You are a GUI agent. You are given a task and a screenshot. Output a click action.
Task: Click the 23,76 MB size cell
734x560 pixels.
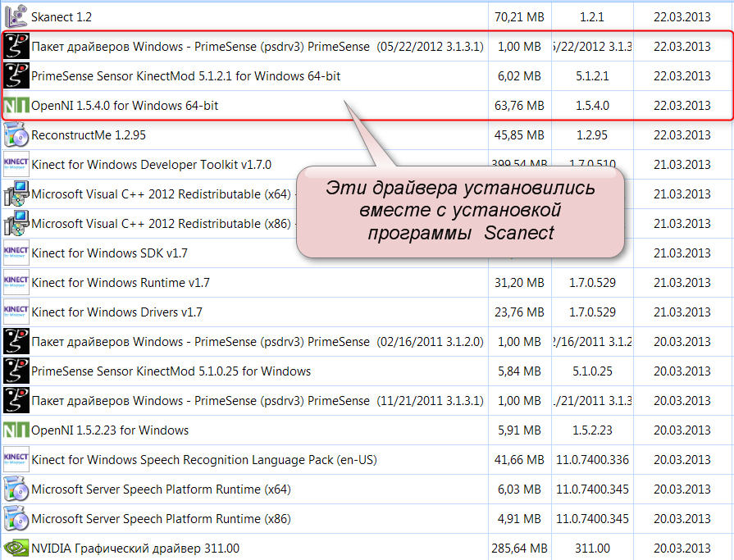pos(519,312)
